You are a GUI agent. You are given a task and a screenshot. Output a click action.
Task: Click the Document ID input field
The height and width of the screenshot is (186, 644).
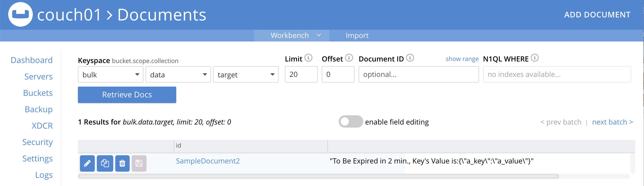point(419,74)
